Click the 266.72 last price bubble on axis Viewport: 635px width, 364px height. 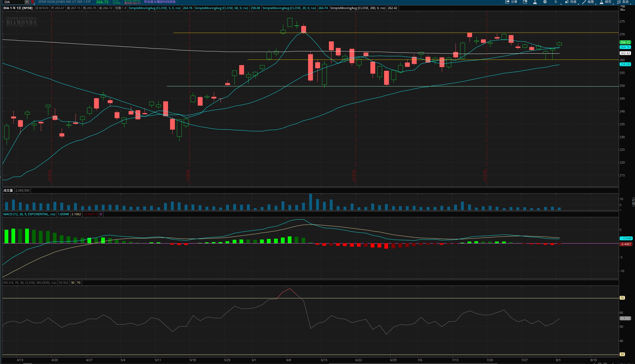625,42
